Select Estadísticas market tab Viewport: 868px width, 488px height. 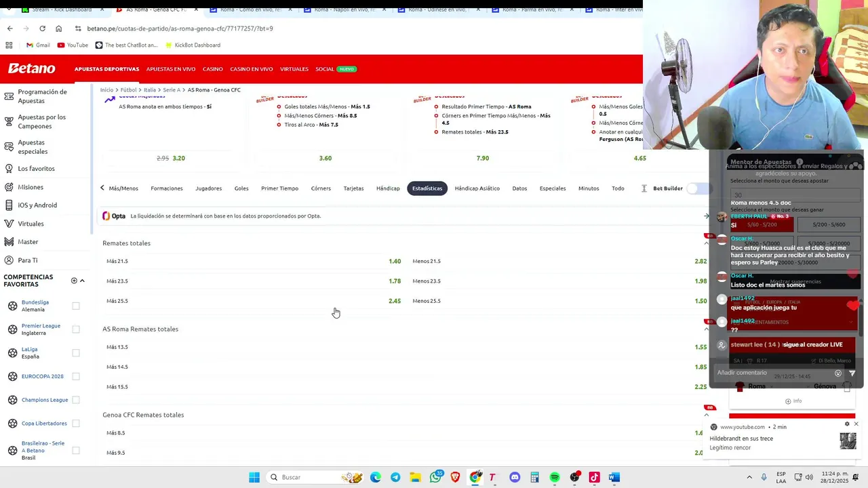click(x=427, y=188)
